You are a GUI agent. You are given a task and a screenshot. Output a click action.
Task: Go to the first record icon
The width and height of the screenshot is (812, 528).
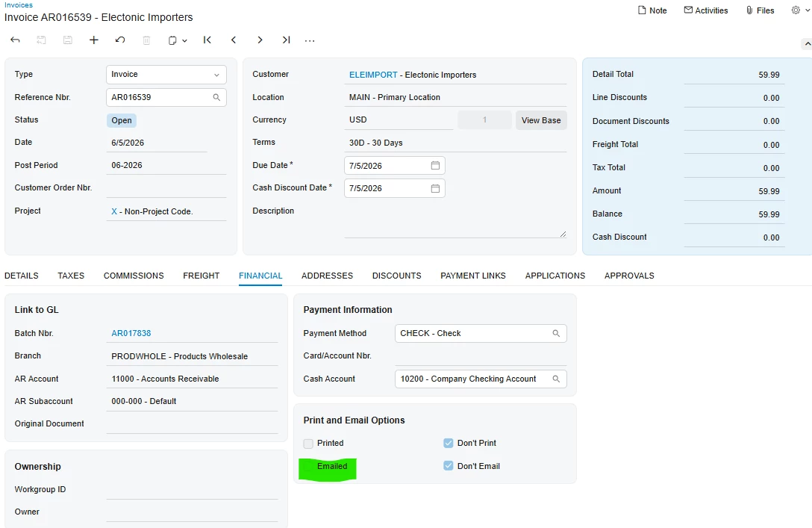coord(207,40)
